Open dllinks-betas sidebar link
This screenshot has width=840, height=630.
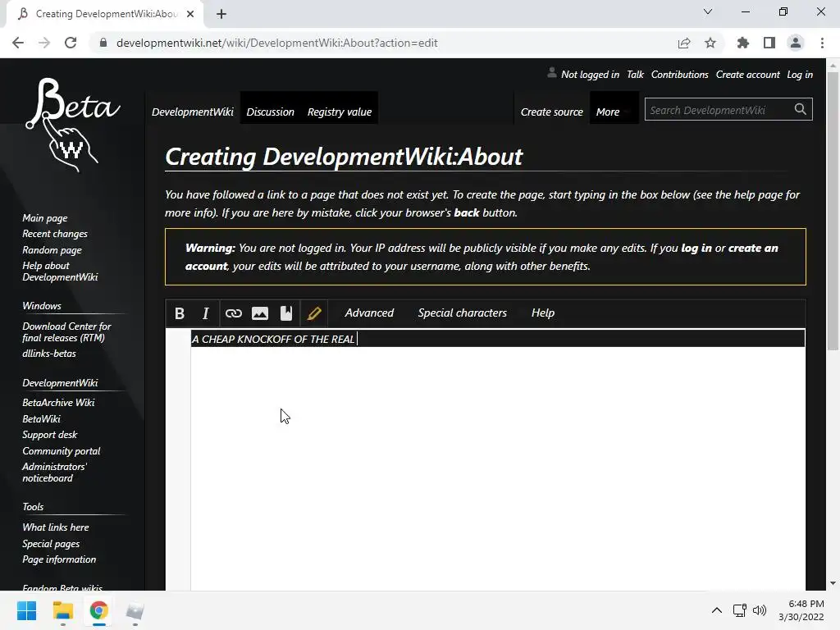pyautogui.click(x=48, y=354)
